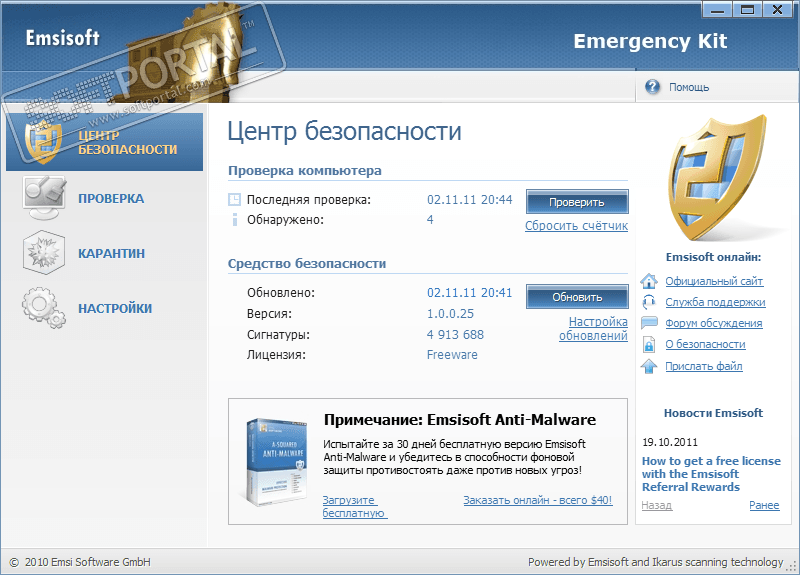Click the clock icon beside Последняя проверка

point(234,199)
